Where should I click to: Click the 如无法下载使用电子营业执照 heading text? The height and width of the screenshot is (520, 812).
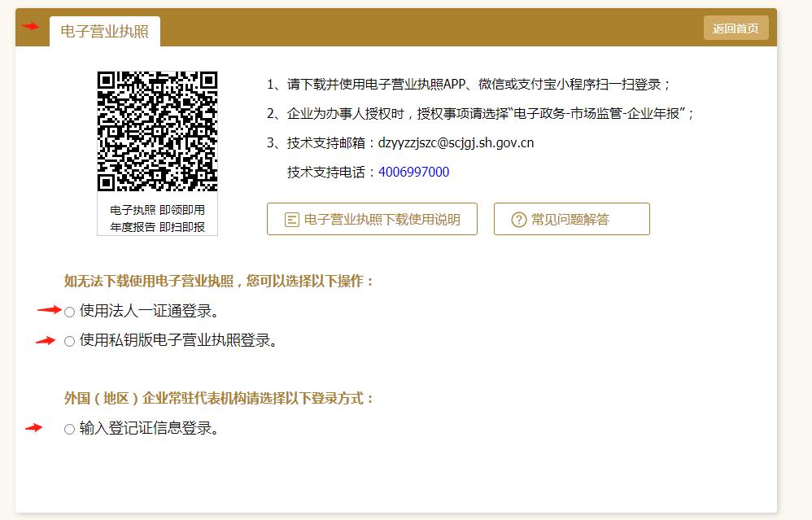[x=220, y=281]
